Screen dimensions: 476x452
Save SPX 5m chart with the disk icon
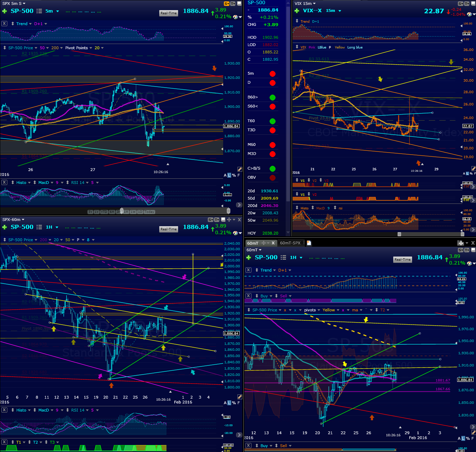coord(239,3)
